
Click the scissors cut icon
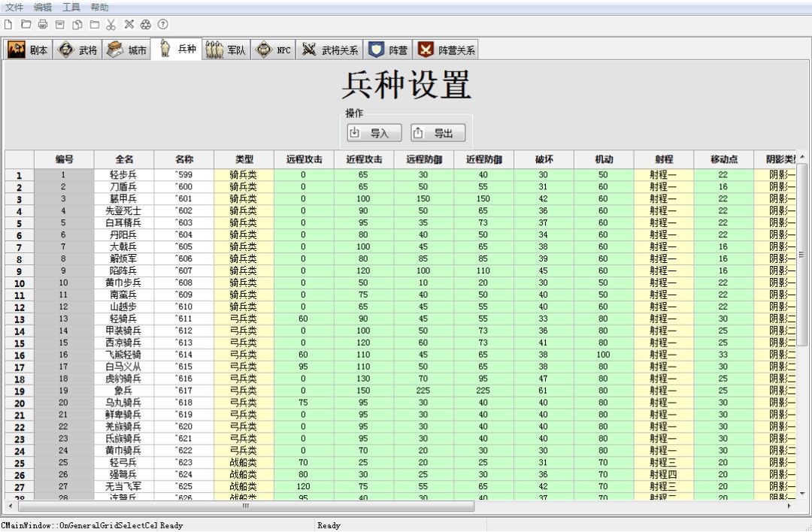click(111, 24)
